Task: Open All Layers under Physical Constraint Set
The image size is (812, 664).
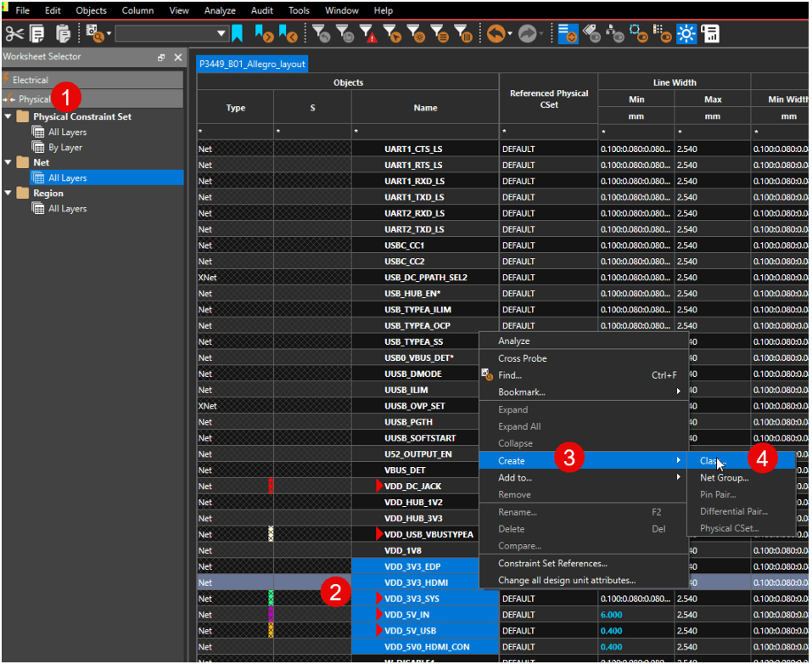Action: pos(67,132)
